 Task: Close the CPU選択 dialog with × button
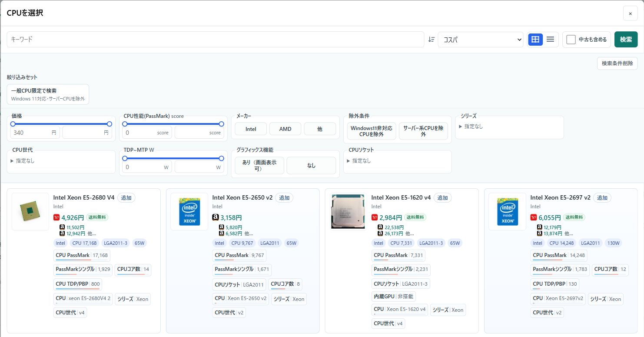click(x=630, y=13)
